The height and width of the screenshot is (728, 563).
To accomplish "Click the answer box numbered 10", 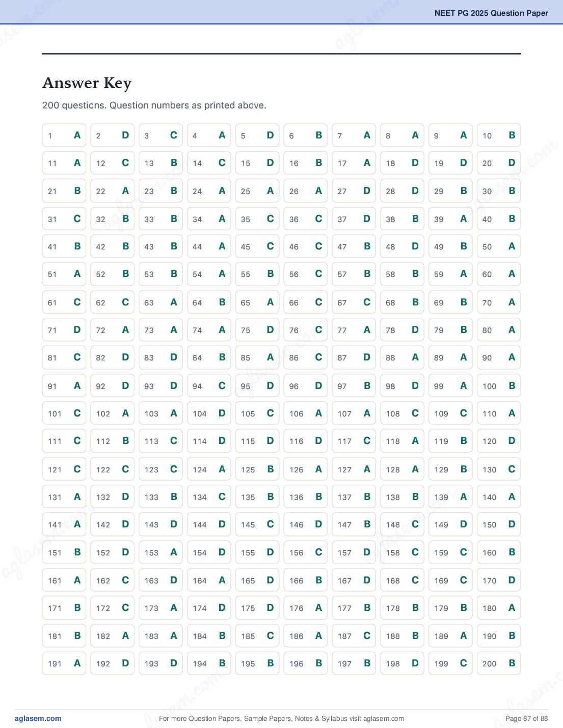I will (499, 135).
